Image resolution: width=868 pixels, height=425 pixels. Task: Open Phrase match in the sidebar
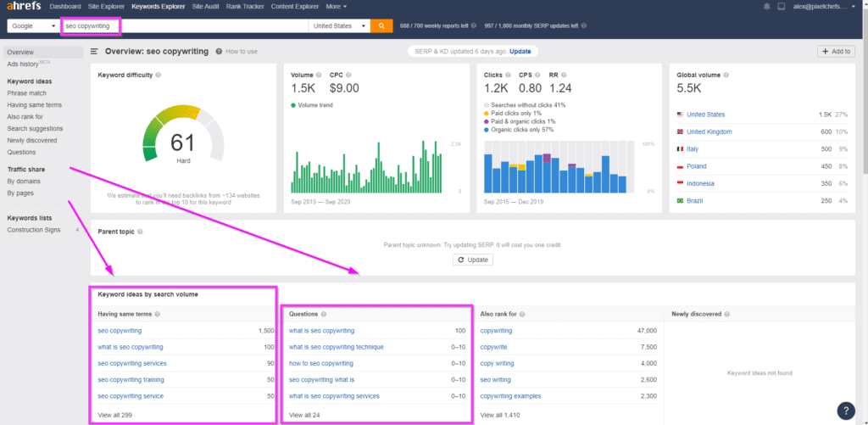[x=26, y=93]
